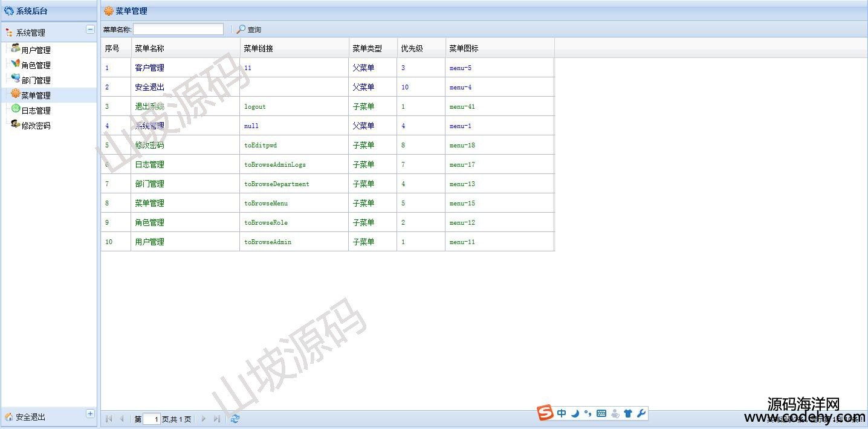The width and height of the screenshot is (868, 429).
Task: Collapse the 系统管理 panel
Action: 90,29
